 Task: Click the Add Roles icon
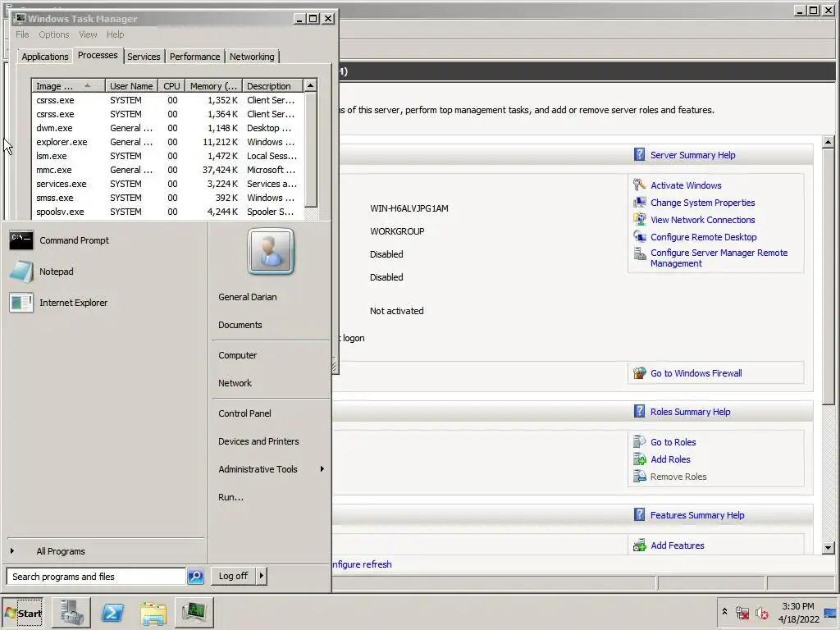[x=639, y=459]
